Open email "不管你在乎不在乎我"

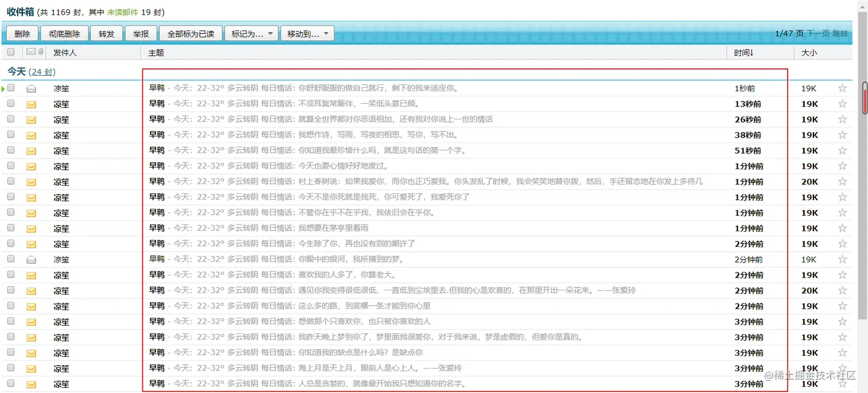(x=367, y=212)
